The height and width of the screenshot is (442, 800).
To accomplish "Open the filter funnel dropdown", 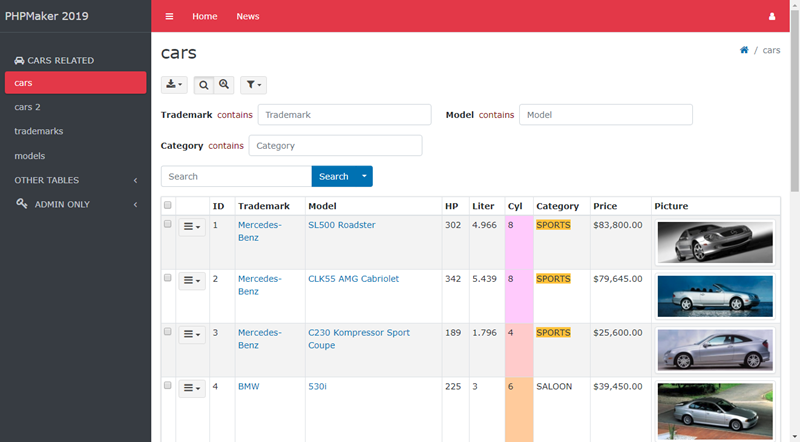I will (x=253, y=85).
